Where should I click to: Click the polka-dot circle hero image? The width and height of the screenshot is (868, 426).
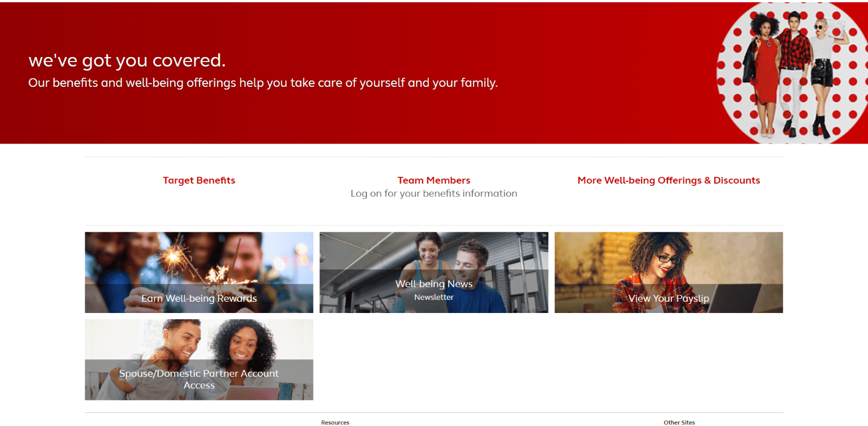pos(792,73)
